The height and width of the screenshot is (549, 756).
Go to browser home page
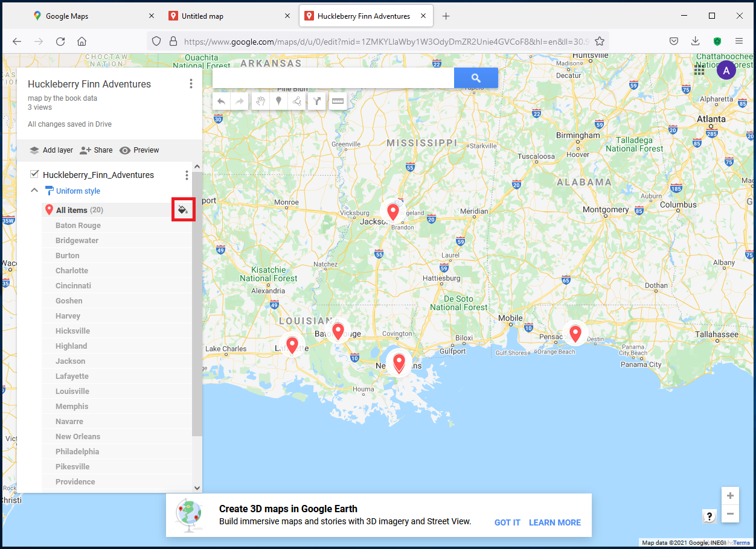82,41
